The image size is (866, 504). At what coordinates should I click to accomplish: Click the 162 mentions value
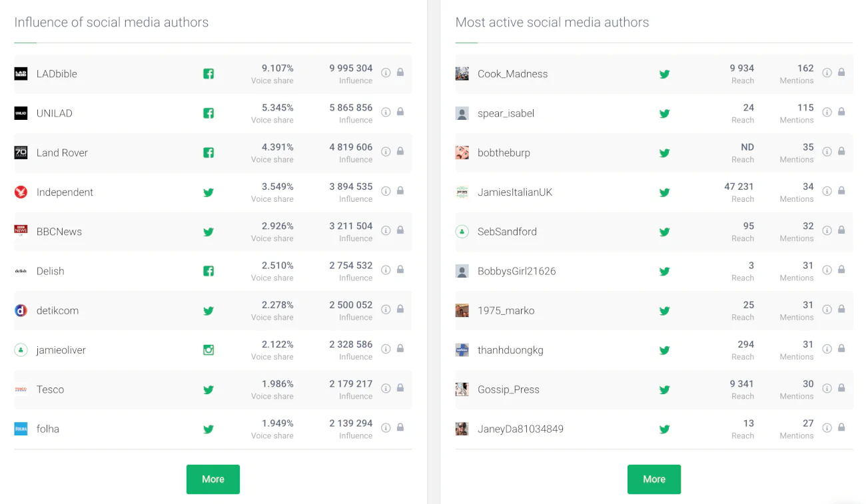click(805, 68)
